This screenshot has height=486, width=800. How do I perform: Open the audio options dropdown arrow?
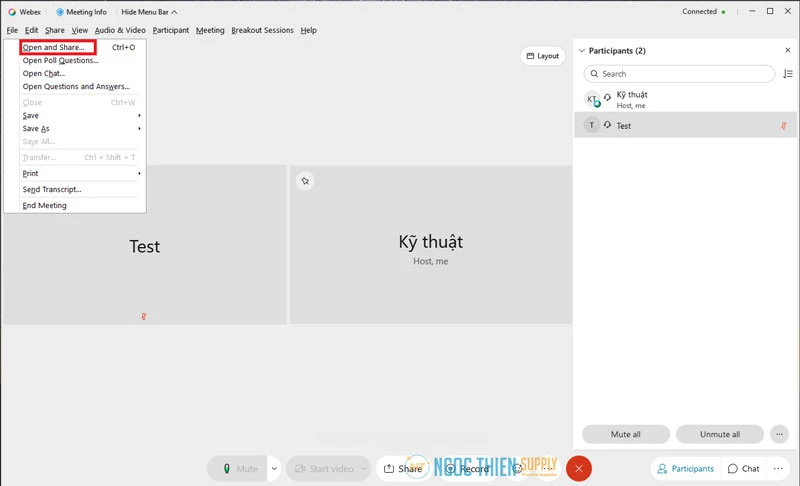click(274, 469)
